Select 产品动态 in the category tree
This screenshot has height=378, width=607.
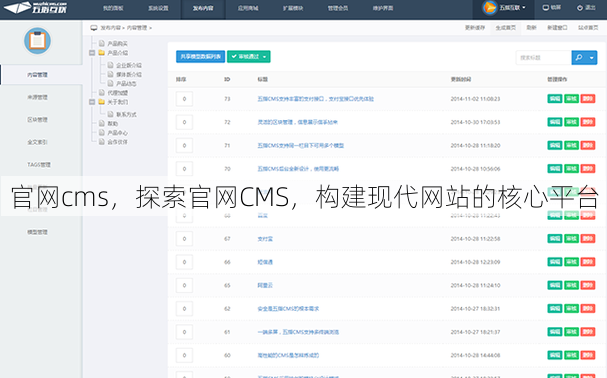127,83
